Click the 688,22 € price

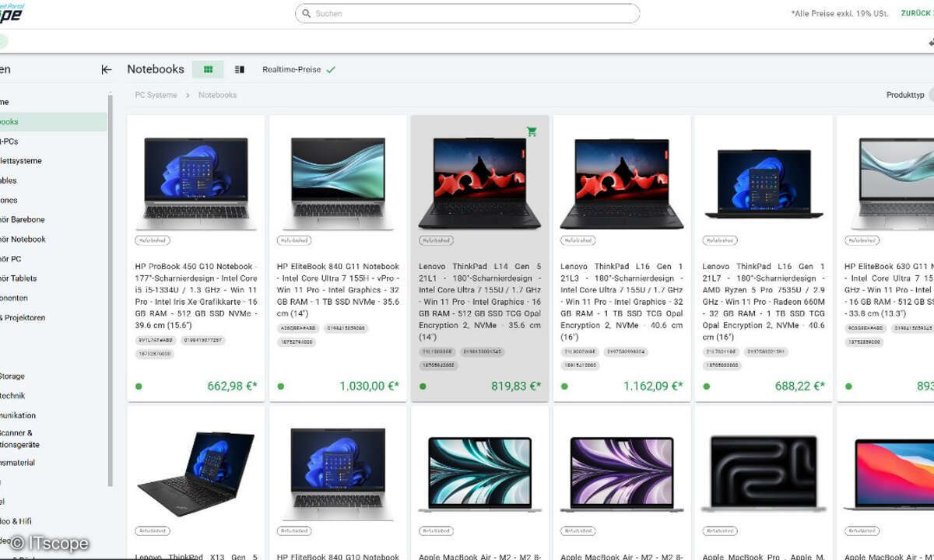[x=799, y=386]
